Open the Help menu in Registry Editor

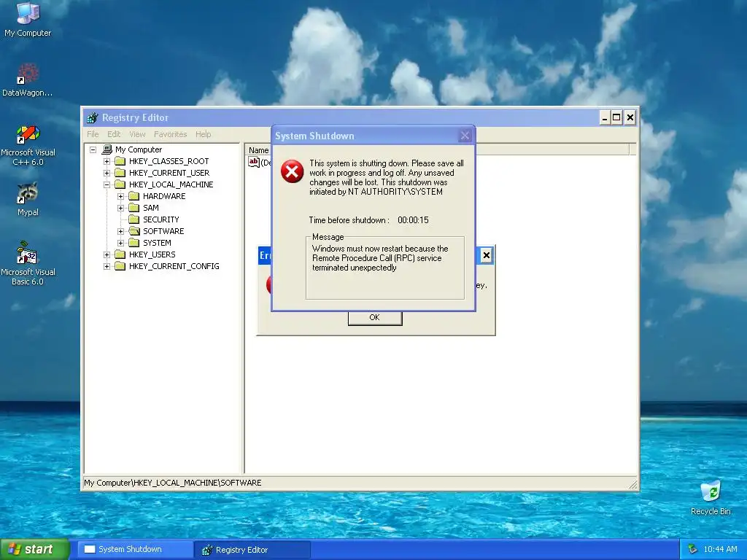(x=203, y=134)
